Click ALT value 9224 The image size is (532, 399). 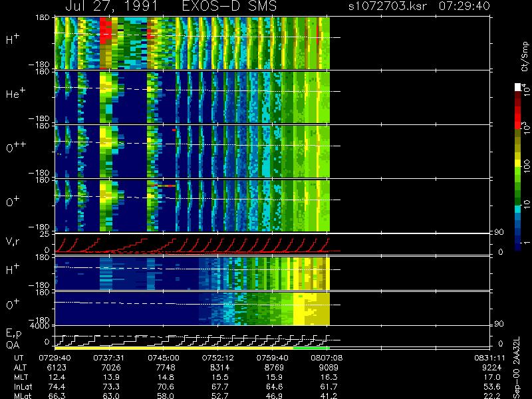tap(491, 368)
